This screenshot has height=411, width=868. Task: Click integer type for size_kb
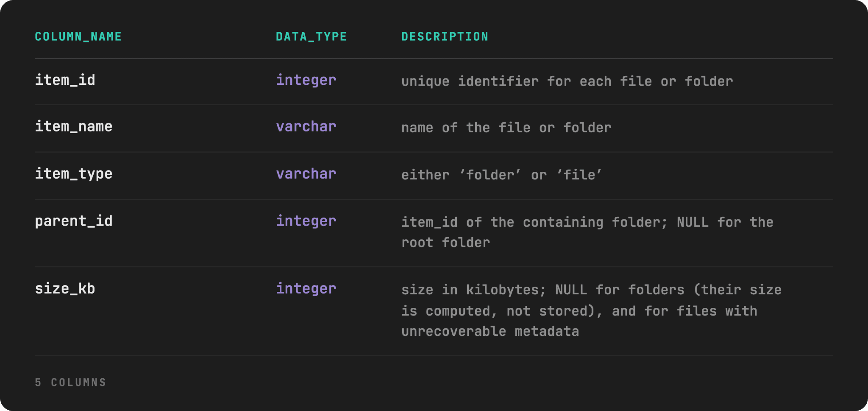pos(306,288)
